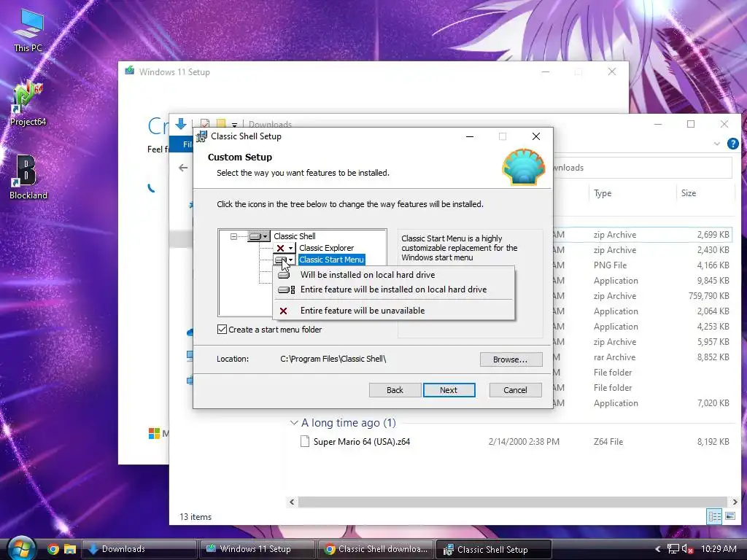Switch to Chrome Classic Shell download taskbar button
Screen dimensions: 747x560
coord(375,549)
